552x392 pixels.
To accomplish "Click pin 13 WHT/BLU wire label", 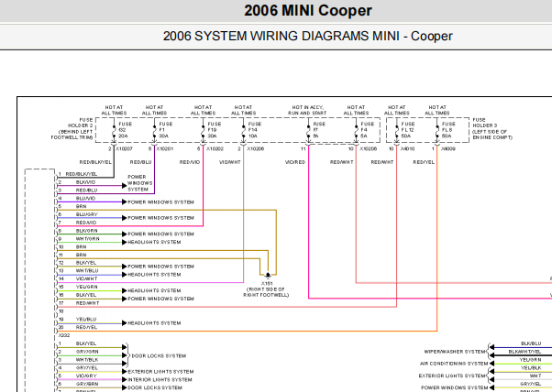I will (x=87, y=271).
